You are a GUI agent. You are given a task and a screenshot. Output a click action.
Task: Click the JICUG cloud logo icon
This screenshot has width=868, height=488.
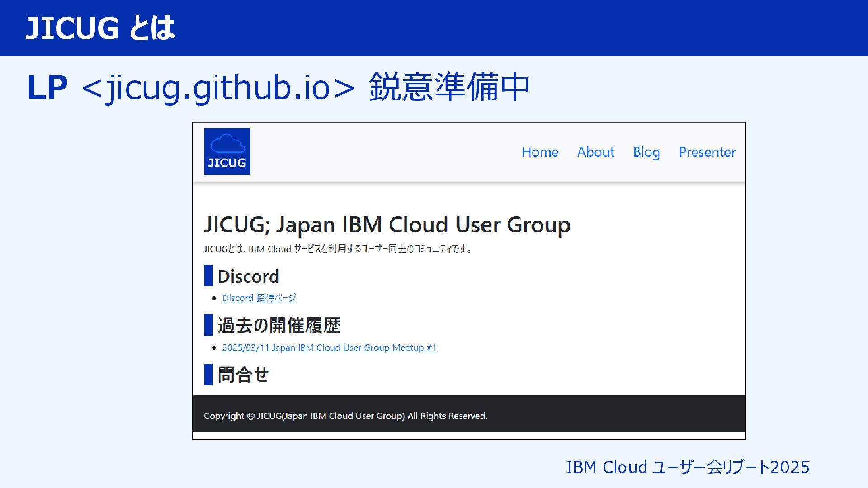tap(227, 151)
